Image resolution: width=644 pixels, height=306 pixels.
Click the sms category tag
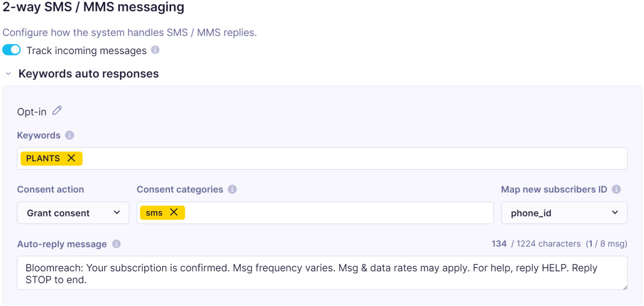point(154,213)
